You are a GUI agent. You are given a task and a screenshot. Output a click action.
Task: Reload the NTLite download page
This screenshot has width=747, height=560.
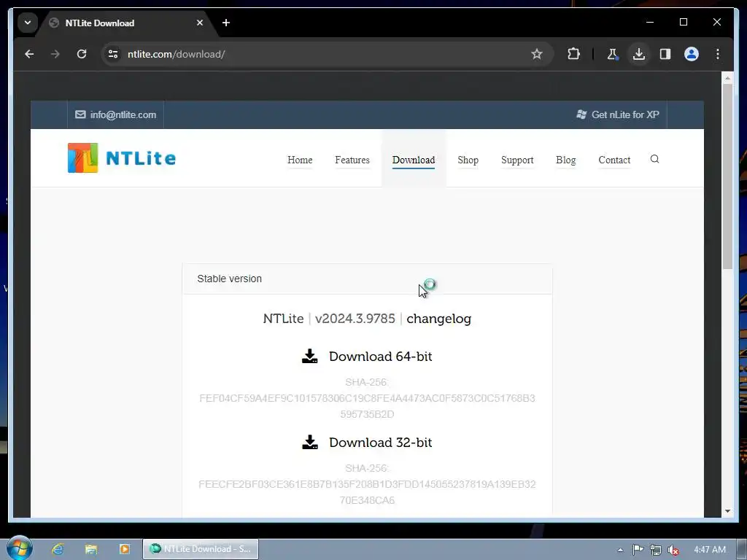[x=82, y=54]
